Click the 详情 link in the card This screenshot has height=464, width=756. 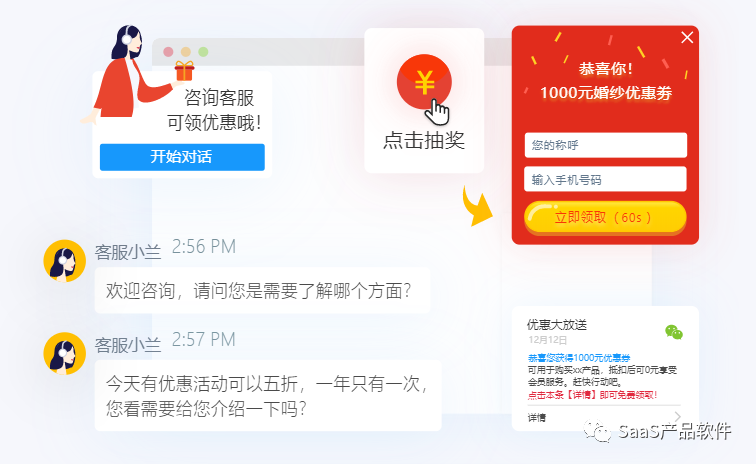point(537,418)
